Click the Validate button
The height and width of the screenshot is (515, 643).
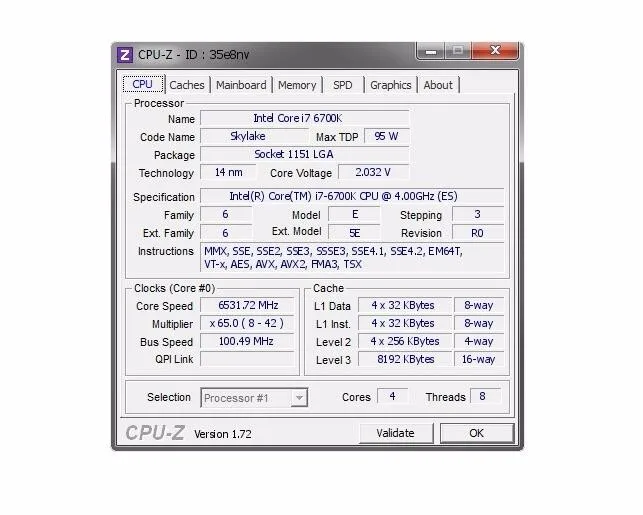[396, 433]
